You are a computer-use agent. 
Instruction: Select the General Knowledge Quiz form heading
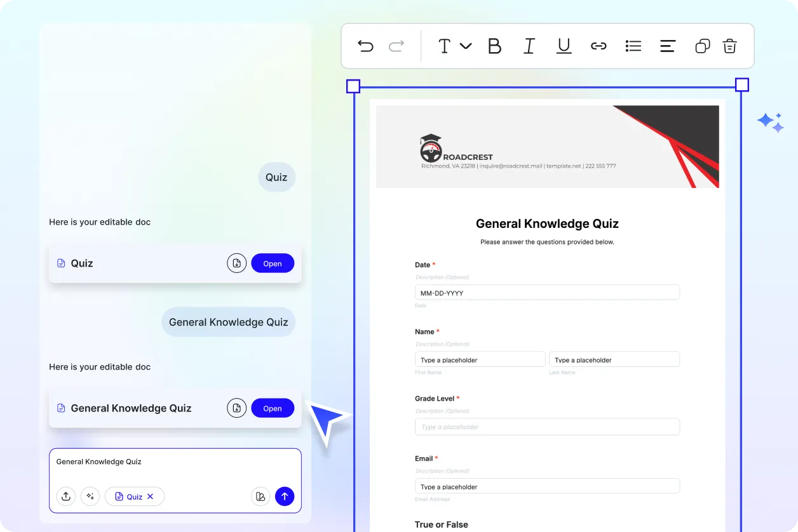click(547, 223)
